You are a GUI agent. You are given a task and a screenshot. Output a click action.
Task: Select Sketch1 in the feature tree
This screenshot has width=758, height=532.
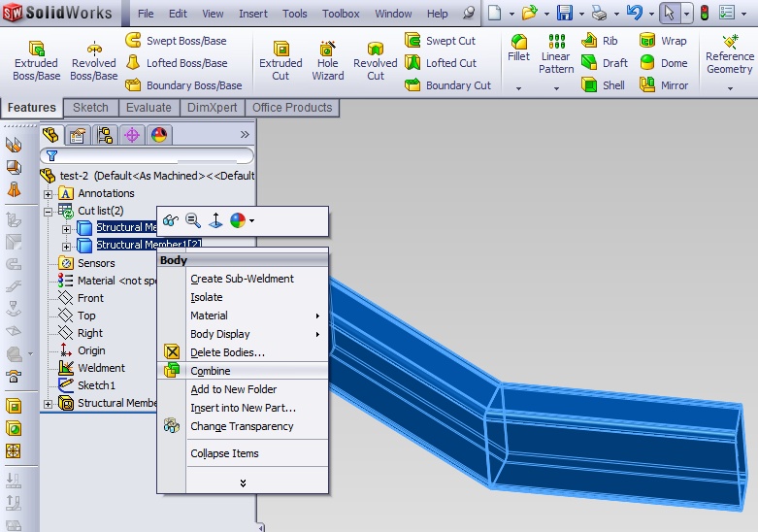pyautogui.click(x=86, y=385)
